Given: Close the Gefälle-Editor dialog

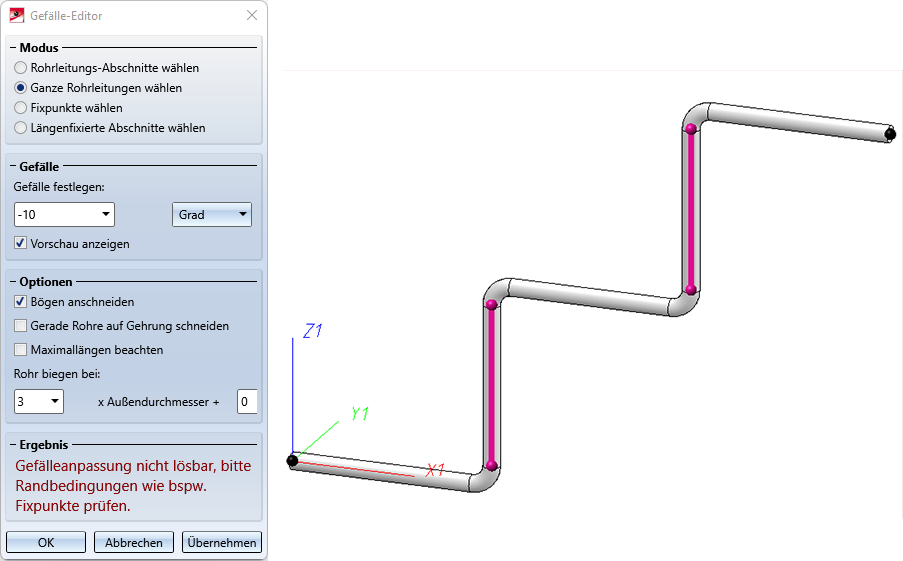Looking at the screenshot, I should pos(252,16).
